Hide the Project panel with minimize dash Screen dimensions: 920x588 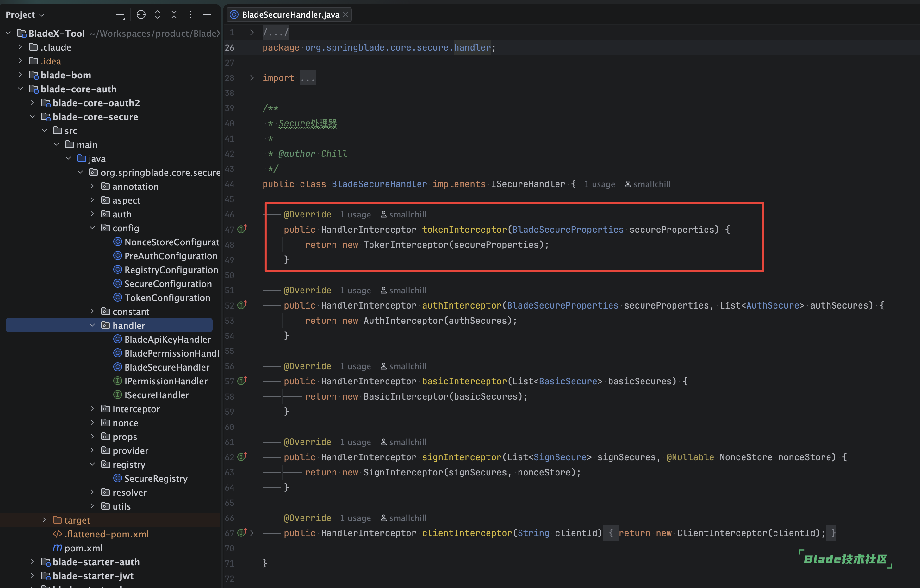click(207, 15)
